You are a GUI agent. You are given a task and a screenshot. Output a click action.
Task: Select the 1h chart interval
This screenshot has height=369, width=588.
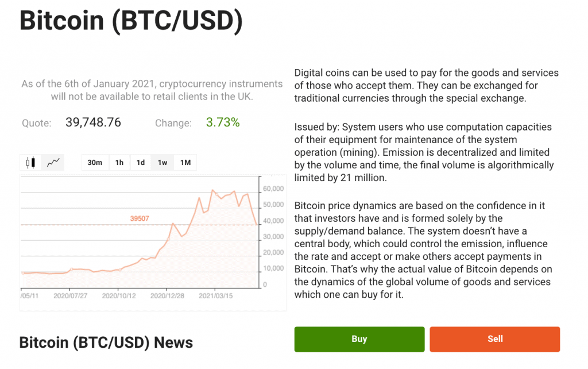click(119, 163)
